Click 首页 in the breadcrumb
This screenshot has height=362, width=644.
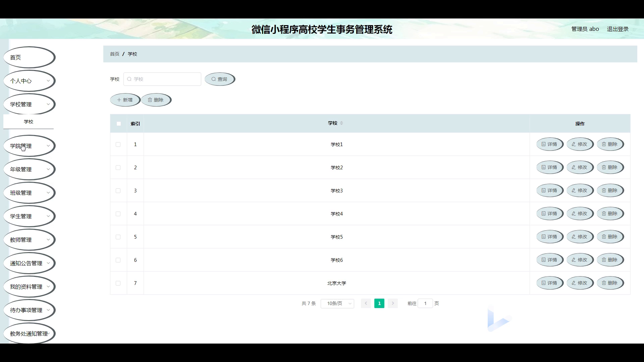coord(115,54)
